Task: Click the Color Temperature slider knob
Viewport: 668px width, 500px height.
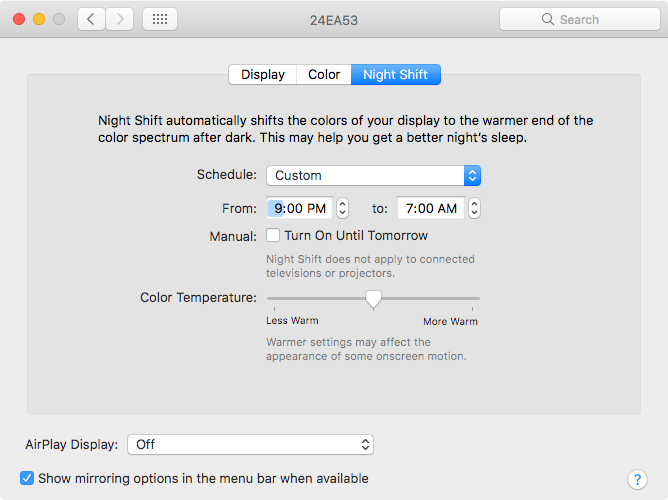Action: coord(373,298)
